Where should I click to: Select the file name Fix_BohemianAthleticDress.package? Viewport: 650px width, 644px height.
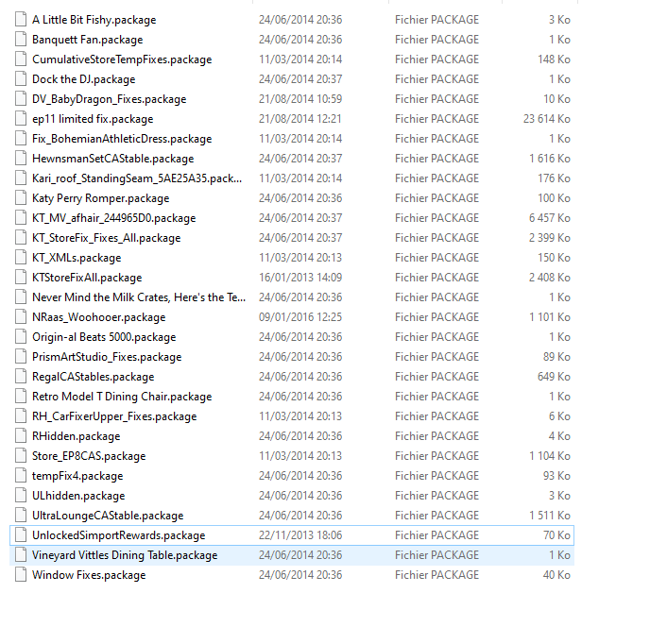(122, 139)
